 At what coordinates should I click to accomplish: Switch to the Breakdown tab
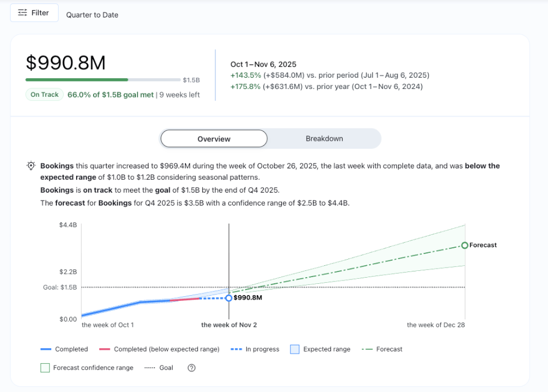point(324,139)
